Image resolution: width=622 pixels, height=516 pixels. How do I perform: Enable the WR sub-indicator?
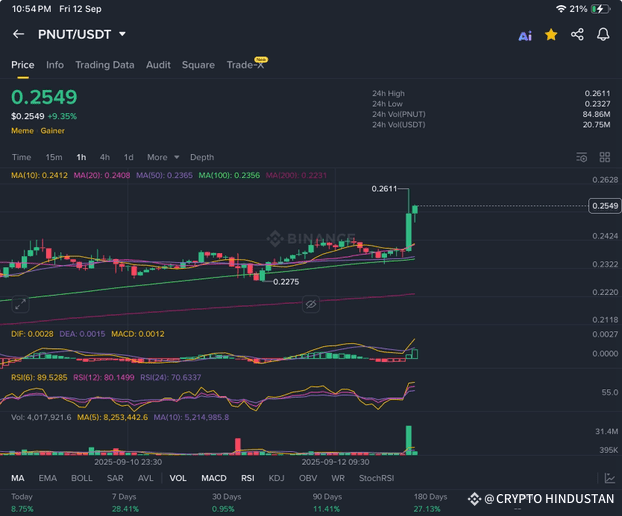point(338,478)
